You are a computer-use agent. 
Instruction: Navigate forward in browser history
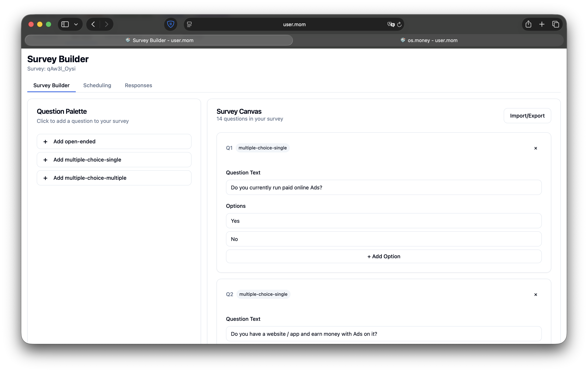(106, 24)
